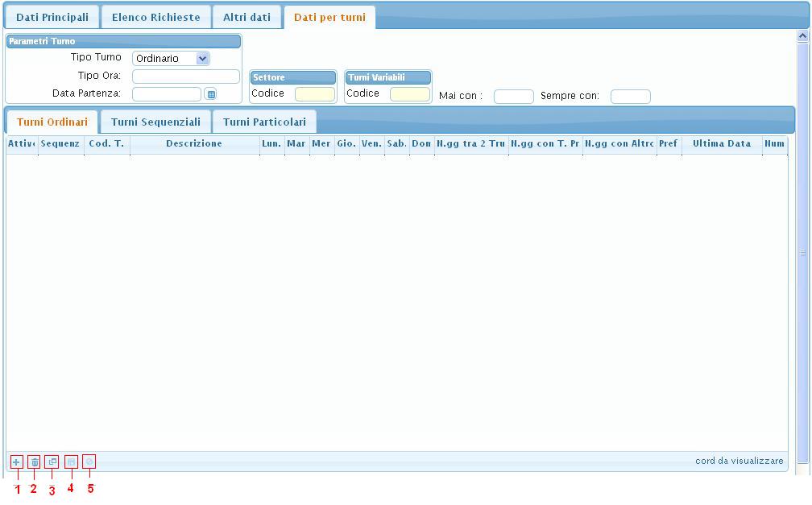Select the Turni Ordinari tab

(52, 122)
